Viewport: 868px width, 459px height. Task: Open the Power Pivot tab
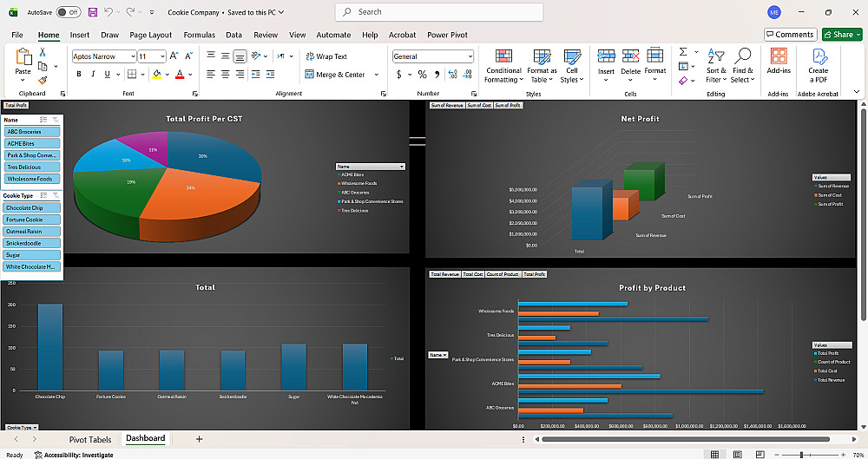pos(447,35)
